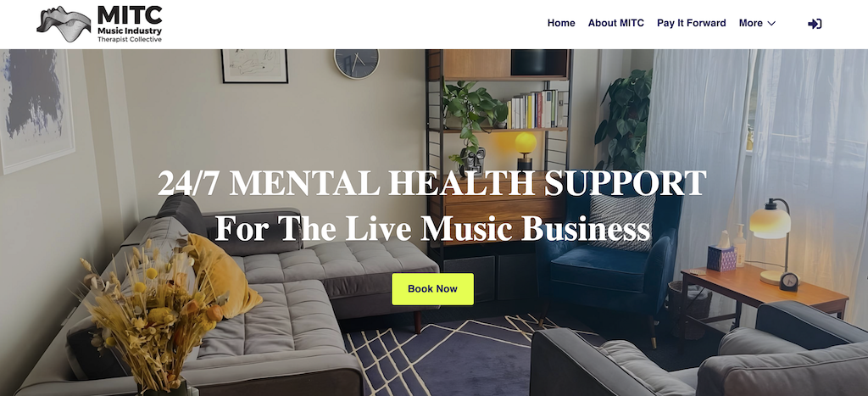Click the 24/7 MENTAL HEALTH SUPPORT headline
The width and height of the screenshot is (868, 396).
pyautogui.click(x=431, y=183)
